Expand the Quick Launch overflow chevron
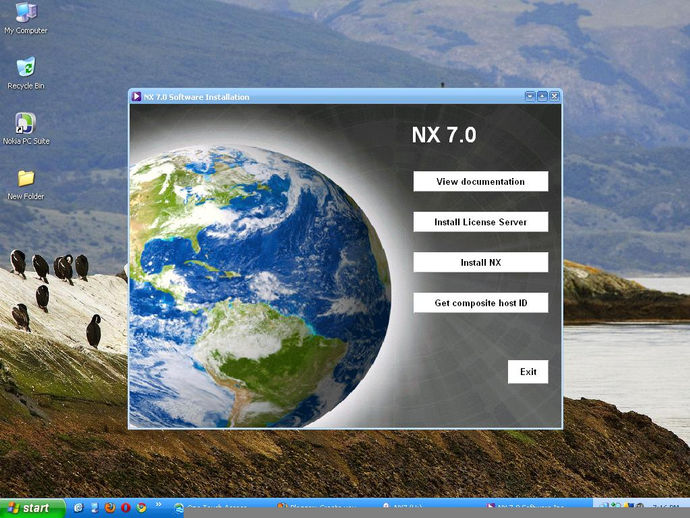Screen dimensions: 690x518 click(158, 505)
